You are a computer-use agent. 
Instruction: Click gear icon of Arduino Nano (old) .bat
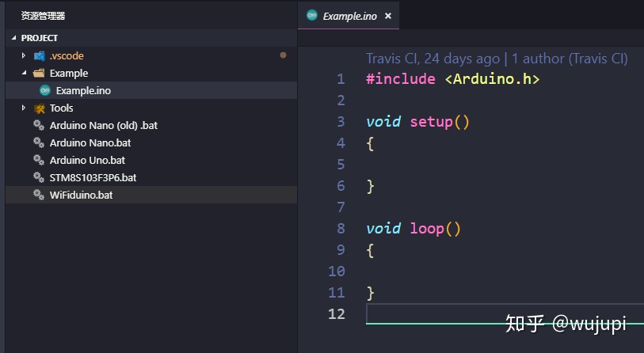(x=39, y=125)
